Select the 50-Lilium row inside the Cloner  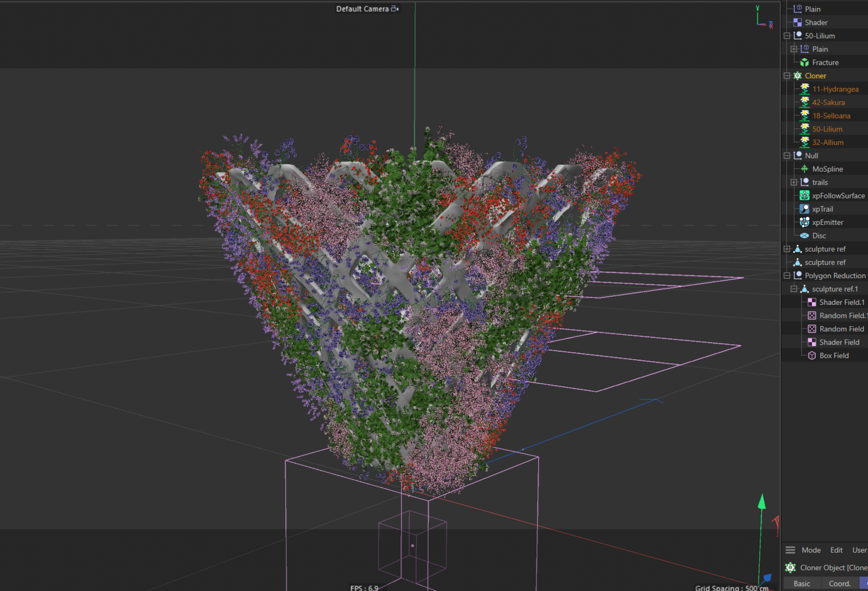pyautogui.click(x=827, y=129)
